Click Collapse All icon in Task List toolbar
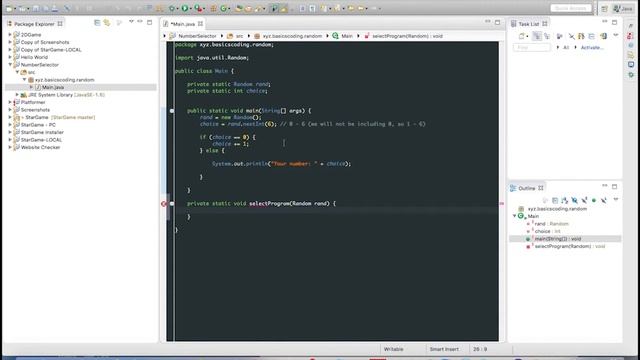Screen dimensions: 640x360 click(591, 36)
